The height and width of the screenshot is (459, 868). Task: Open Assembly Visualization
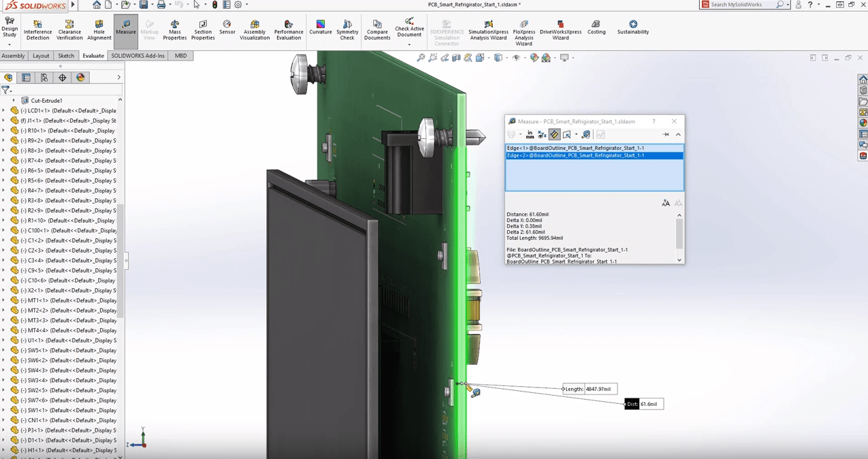[x=255, y=31]
